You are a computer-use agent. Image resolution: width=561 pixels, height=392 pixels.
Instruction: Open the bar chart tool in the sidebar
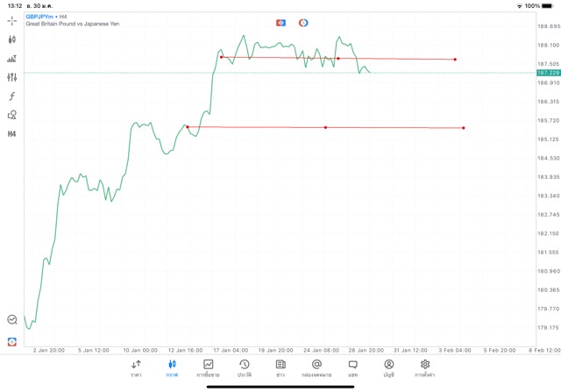click(x=12, y=59)
